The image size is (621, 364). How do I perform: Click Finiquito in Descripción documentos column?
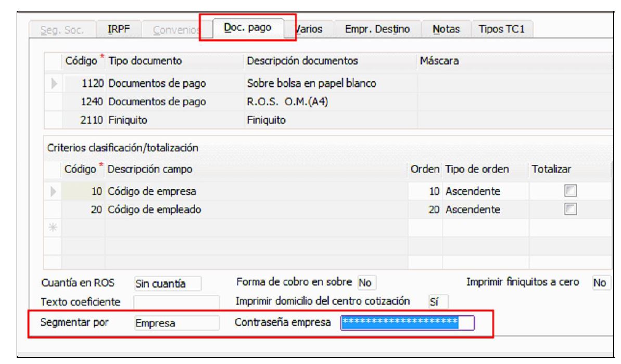(x=330, y=120)
